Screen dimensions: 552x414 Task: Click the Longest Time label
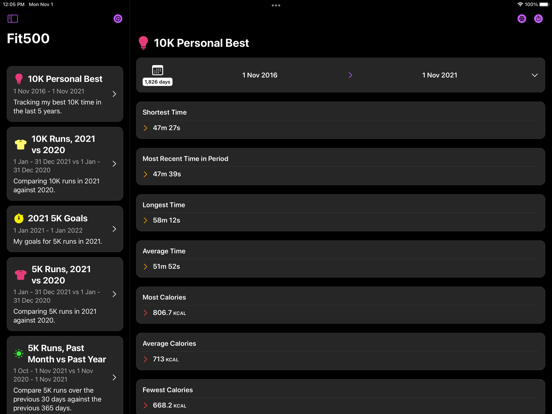tap(164, 205)
